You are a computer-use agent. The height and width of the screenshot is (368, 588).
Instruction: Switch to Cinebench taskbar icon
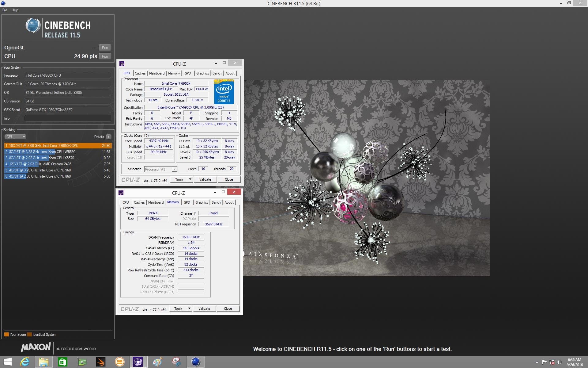point(195,362)
